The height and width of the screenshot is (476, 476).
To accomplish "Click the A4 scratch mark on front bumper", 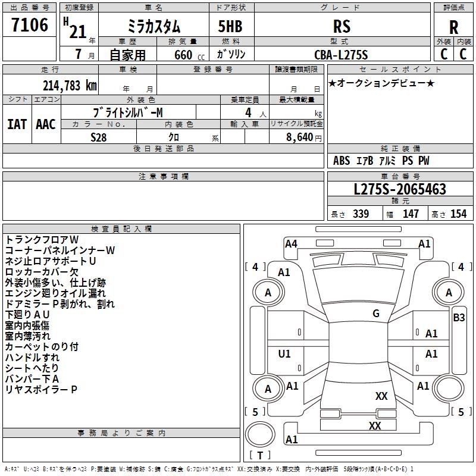I will click(x=291, y=243).
